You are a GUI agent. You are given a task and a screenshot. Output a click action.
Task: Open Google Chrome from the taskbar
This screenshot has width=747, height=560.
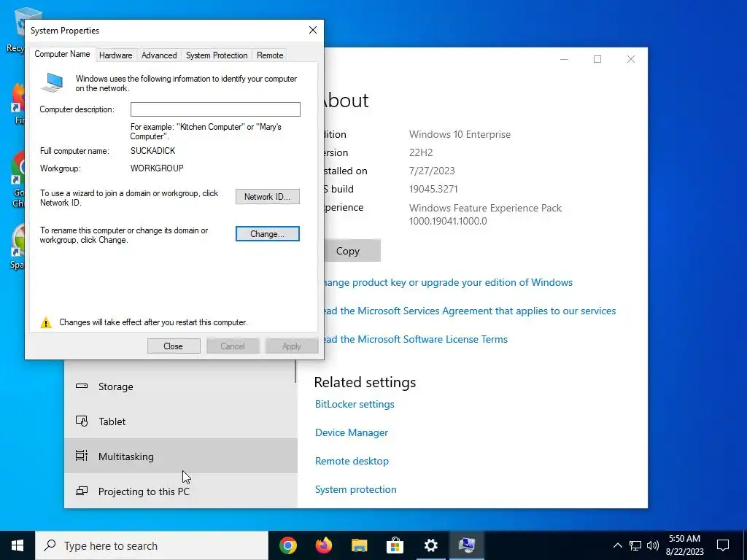coord(288,545)
